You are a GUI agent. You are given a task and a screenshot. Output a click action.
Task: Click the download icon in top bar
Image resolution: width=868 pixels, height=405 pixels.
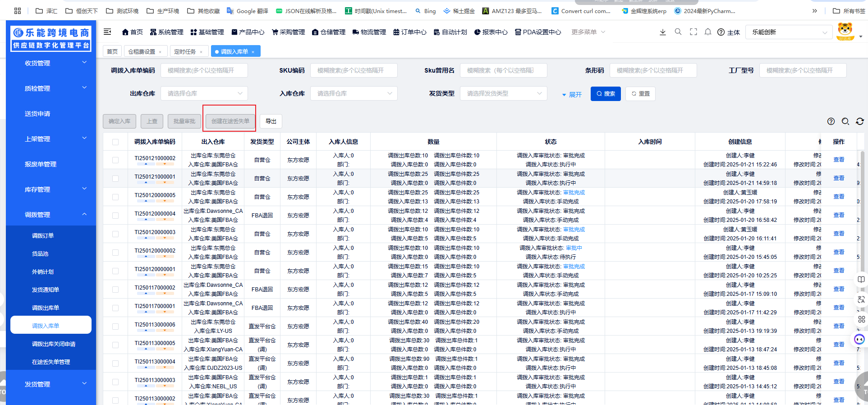(662, 32)
